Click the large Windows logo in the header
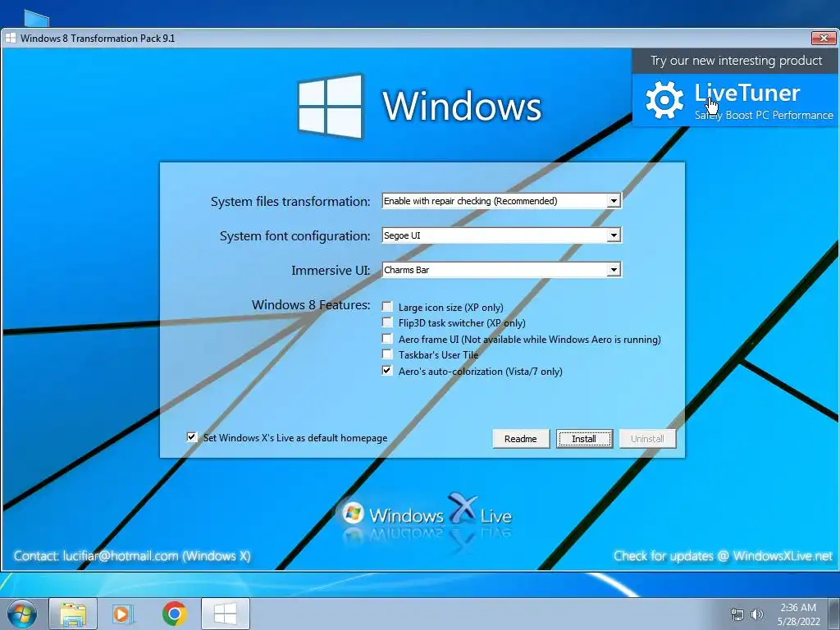Screen dimensions: 840x630 click(330, 106)
